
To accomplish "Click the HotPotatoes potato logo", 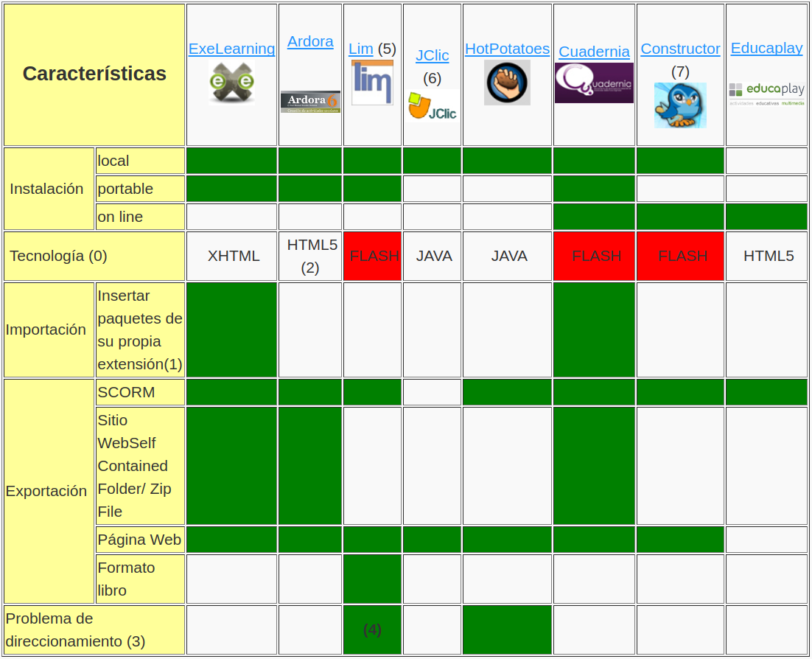I will click(507, 83).
